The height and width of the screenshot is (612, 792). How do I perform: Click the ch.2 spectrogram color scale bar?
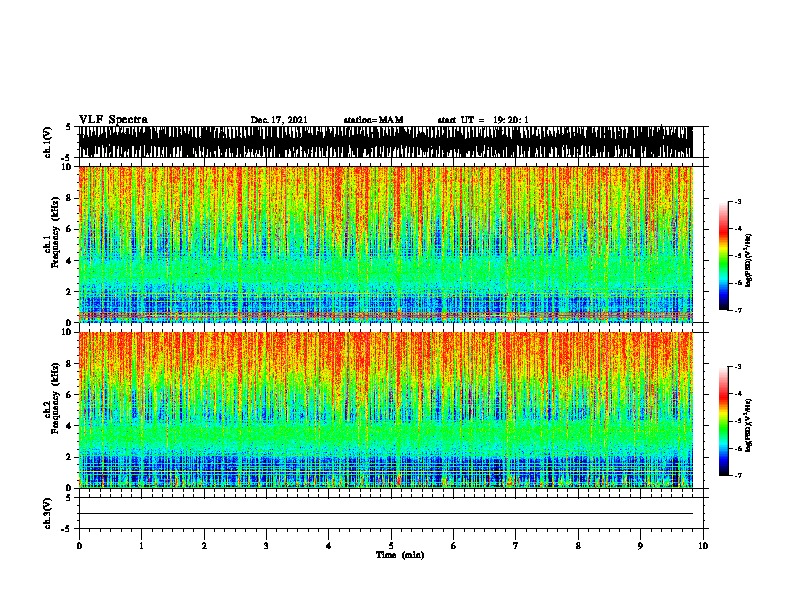coord(723,421)
